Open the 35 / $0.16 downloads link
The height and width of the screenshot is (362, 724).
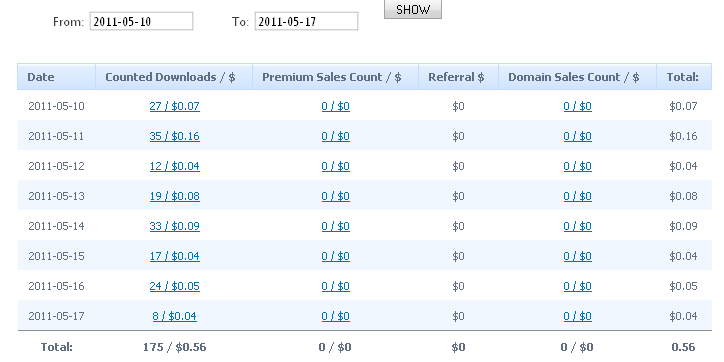coord(175,136)
